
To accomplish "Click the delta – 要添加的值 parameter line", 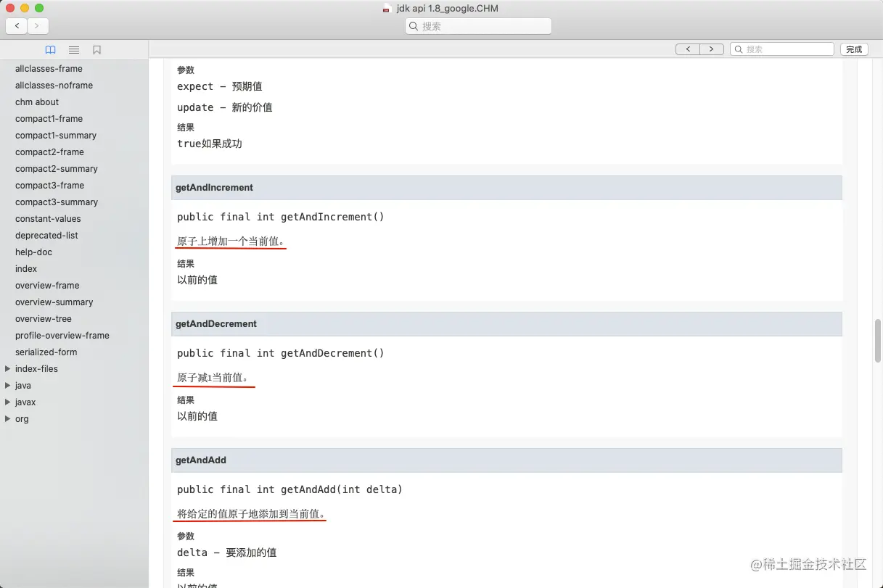I will click(x=227, y=552).
